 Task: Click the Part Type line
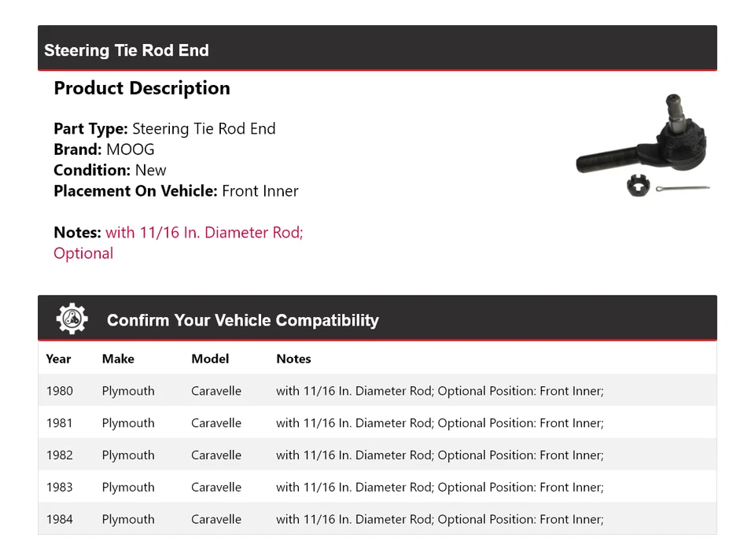164,129
